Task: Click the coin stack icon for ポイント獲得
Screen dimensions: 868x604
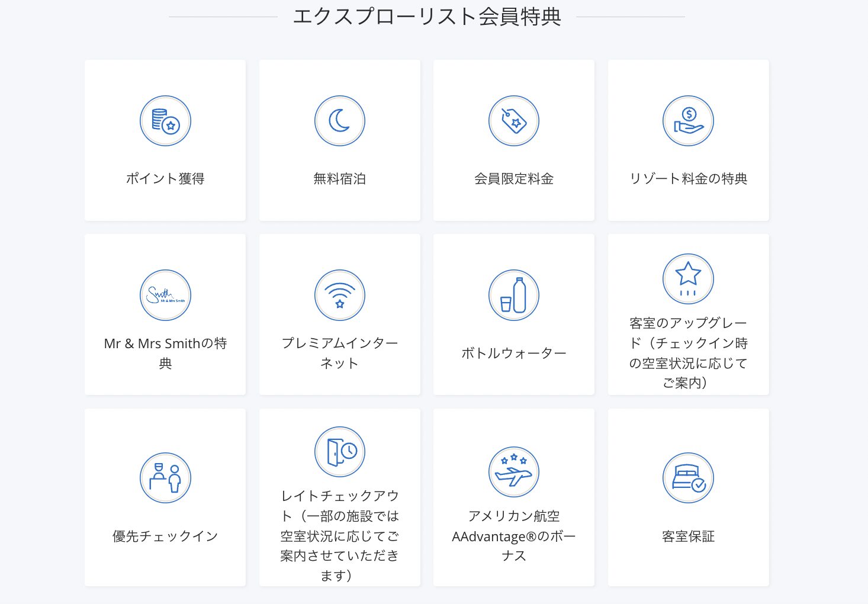Action: pyautogui.click(x=165, y=121)
